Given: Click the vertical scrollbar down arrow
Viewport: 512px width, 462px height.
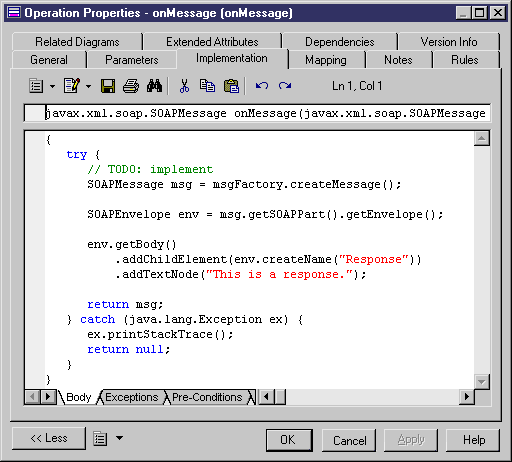Looking at the screenshot, I should tap(482, 381).
